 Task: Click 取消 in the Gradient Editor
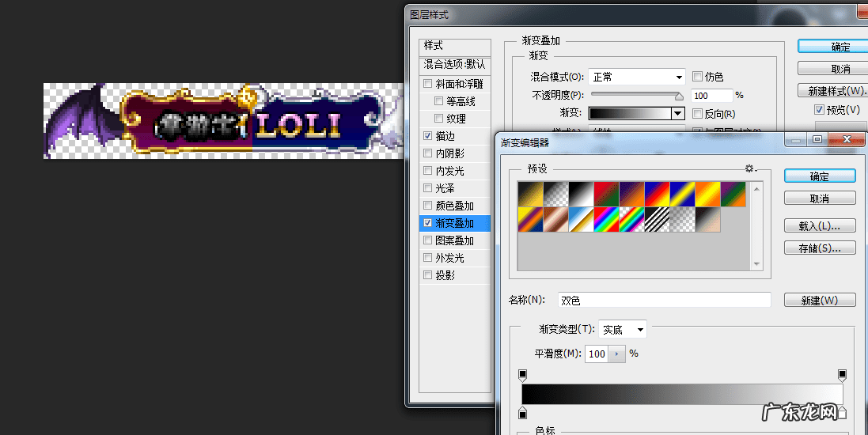coord(820,199)
